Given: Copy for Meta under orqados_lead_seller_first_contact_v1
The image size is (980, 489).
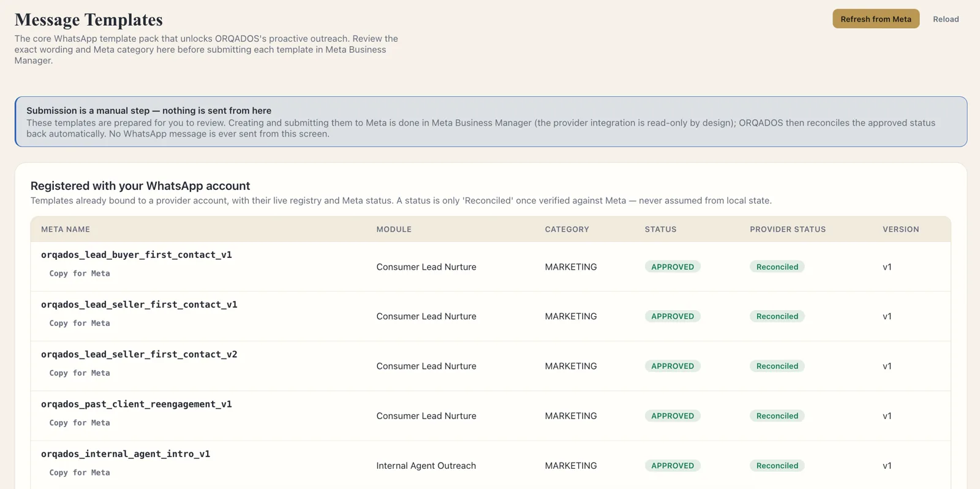Looking at the screenshot, I should [80, 323].
